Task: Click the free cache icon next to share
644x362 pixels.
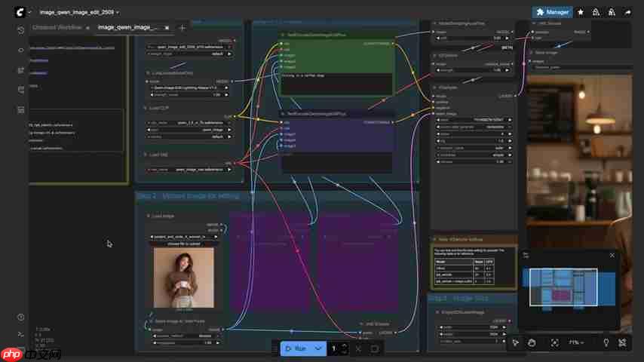Action: (x=612, y=12)
